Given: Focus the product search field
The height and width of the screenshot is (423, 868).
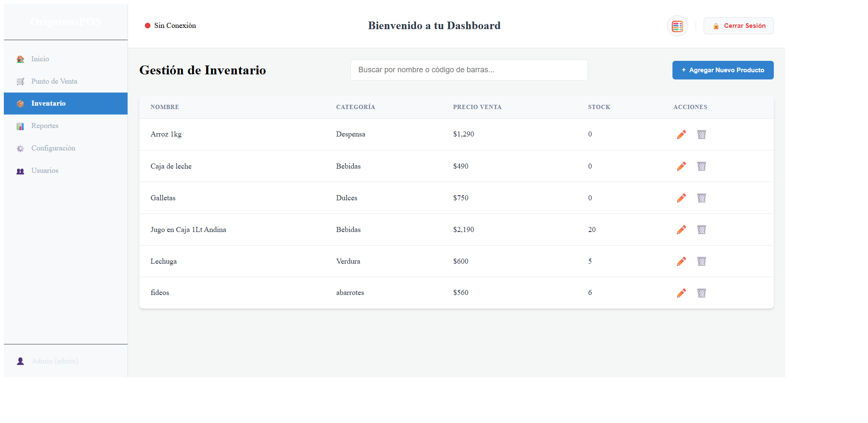Looking at the screenshot, I should pos(469,70).
